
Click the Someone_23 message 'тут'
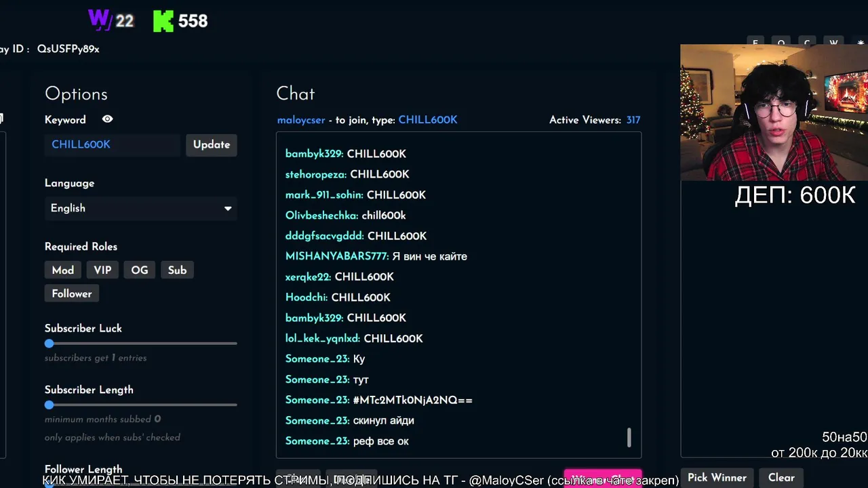361,380
